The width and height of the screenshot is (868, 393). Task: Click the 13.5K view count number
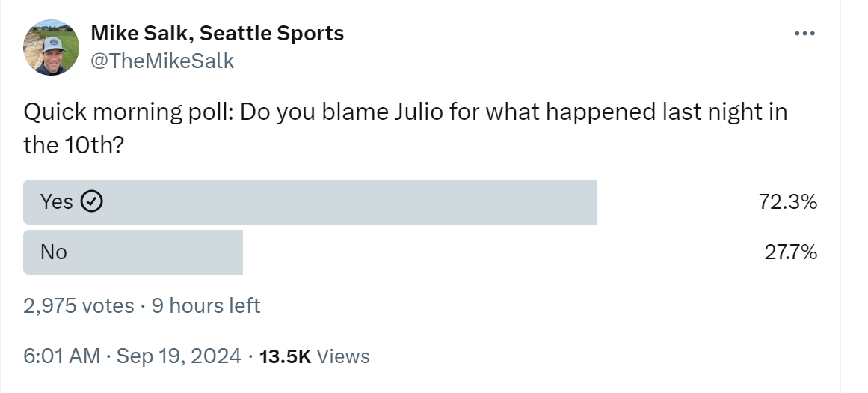coord(286,356)
